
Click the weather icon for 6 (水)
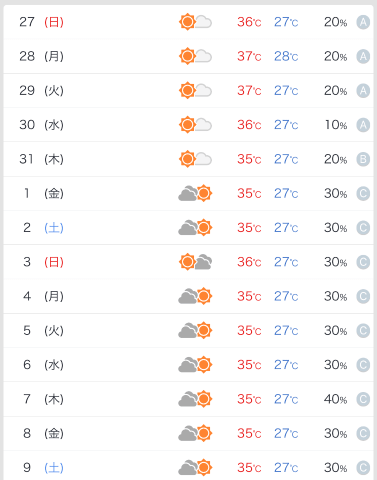[195, 365]
